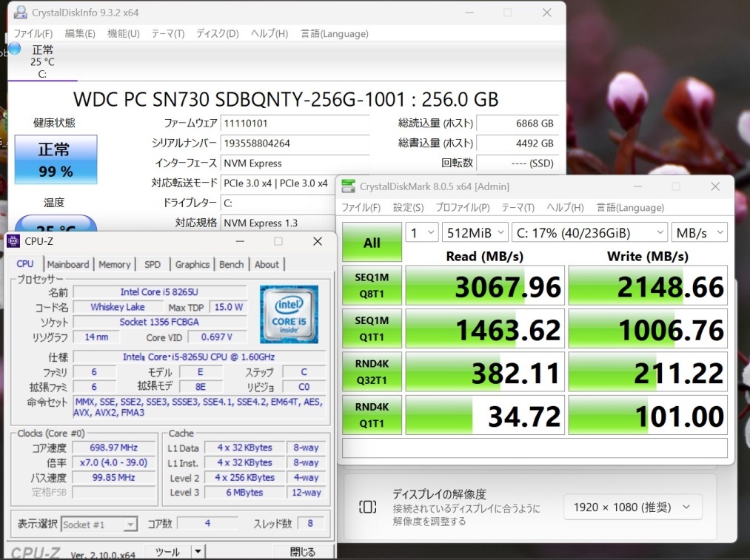Click the CrystalDiskInfo app icon in title bar
The height and width of the screenshot is (560, 750).
point(20,13)
